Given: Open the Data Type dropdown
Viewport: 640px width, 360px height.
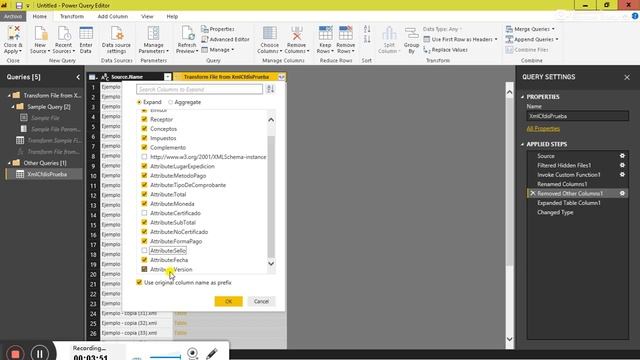Looking at the screenshot, I should tap(443, 29).
